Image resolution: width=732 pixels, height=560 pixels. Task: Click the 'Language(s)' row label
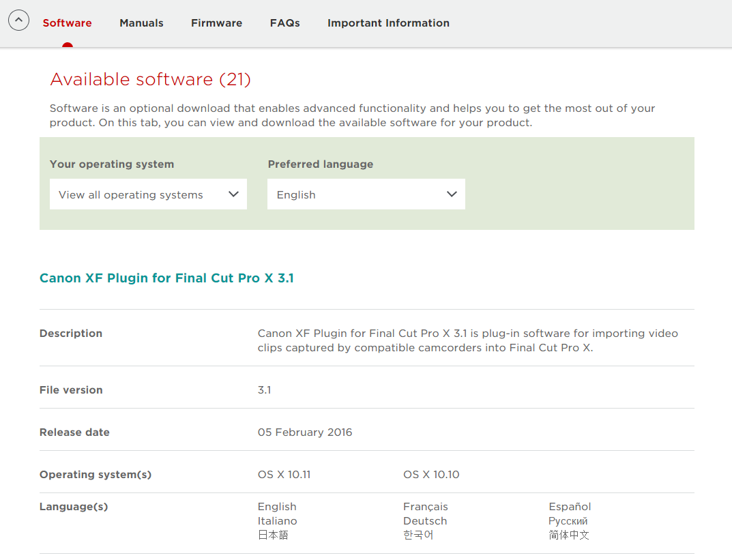pos(74,507)
